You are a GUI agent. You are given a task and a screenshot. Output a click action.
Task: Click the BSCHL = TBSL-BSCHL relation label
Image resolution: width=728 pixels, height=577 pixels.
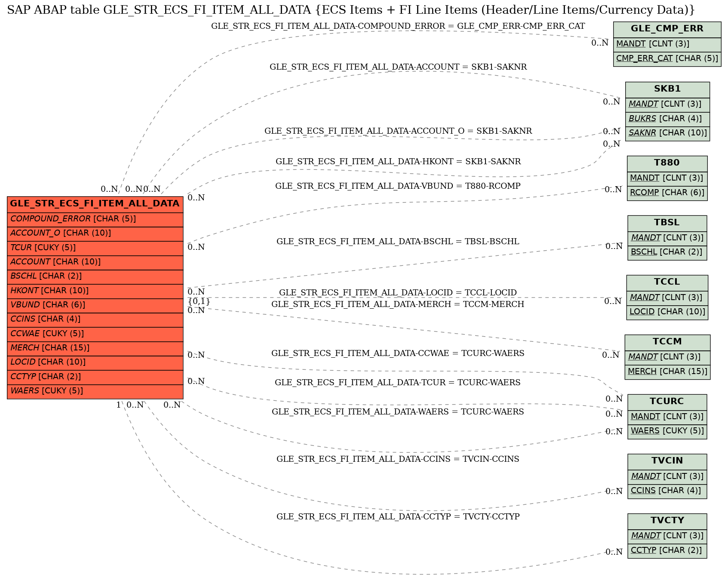[398, 242]
